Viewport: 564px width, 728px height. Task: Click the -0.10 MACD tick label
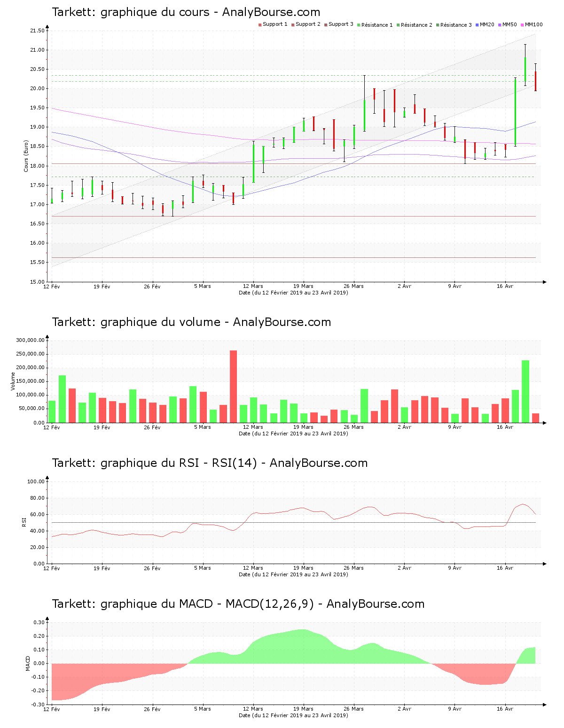(38, 677)
